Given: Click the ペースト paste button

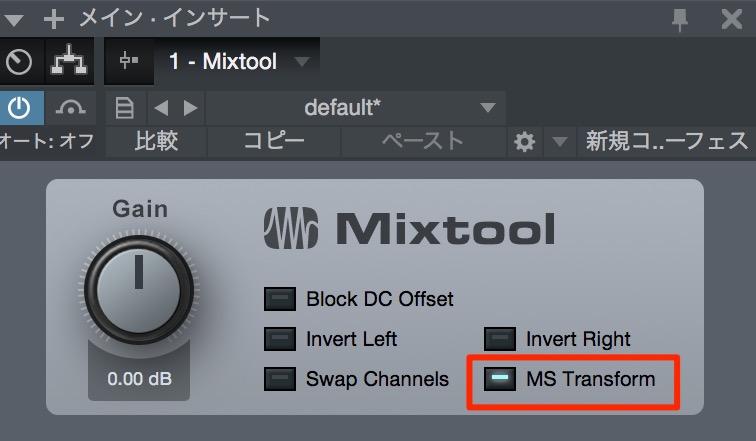Looking at the screenshot, I should coord(423,141).
